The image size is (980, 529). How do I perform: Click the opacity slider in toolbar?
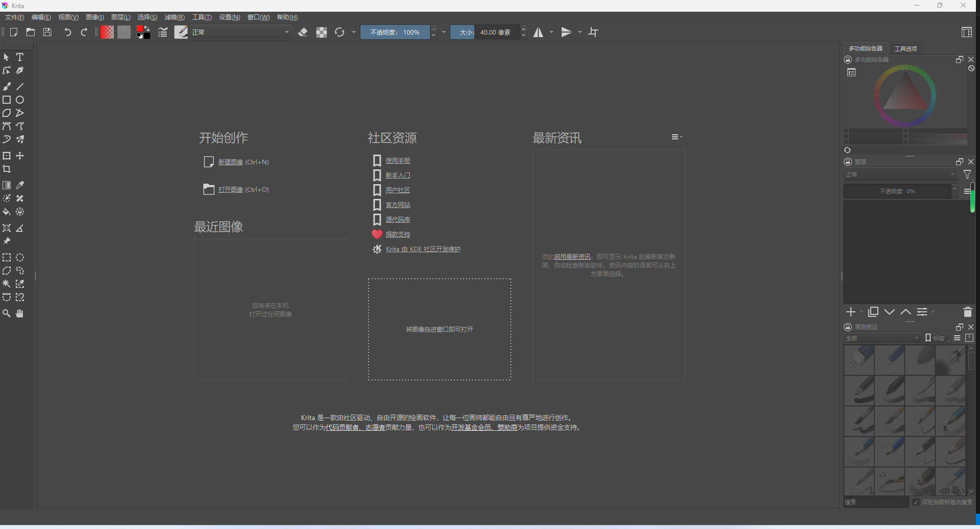395,33
